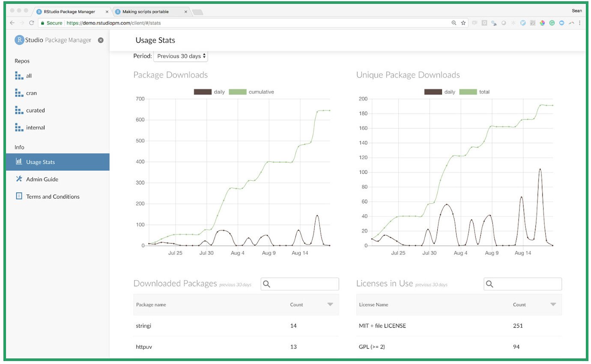This screenshot has width=591, height=364.
Task: Click the Admin Guide tools icon
Action: click(18, 179)
